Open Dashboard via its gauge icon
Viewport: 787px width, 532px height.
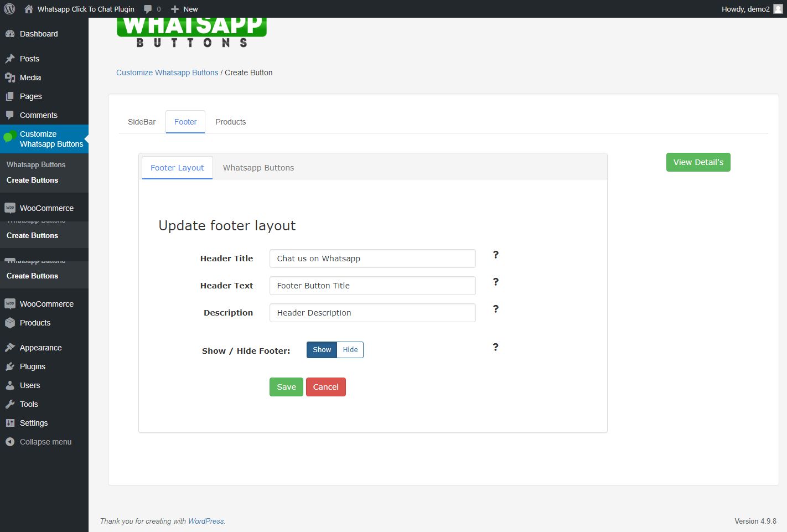click(x=10, y=34)
